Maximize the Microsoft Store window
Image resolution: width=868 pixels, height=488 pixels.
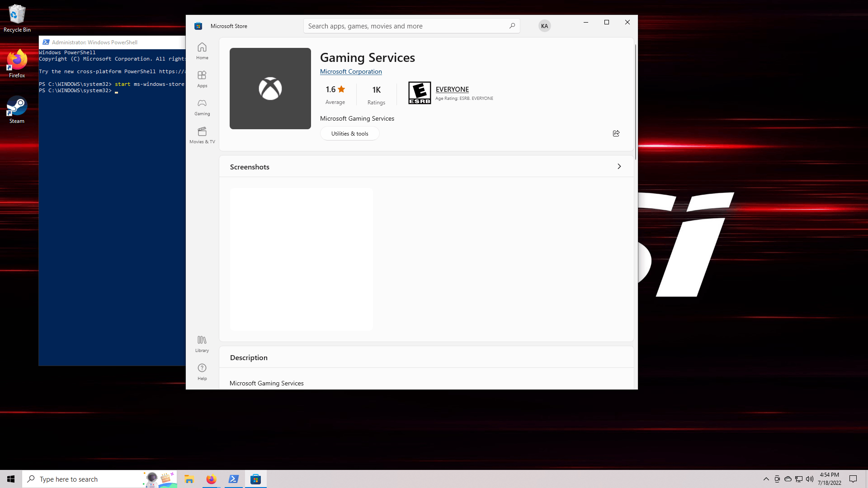click(606, 22)
